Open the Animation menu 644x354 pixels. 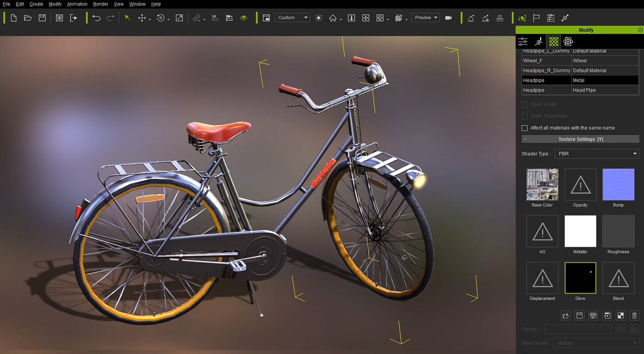pos(77,4)
